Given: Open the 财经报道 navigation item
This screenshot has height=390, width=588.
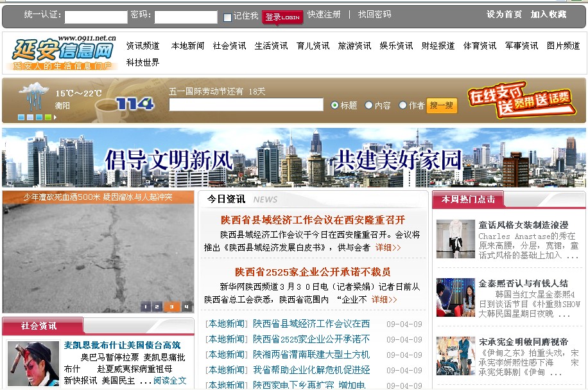Looking at the screenshot, I should 438,46.
